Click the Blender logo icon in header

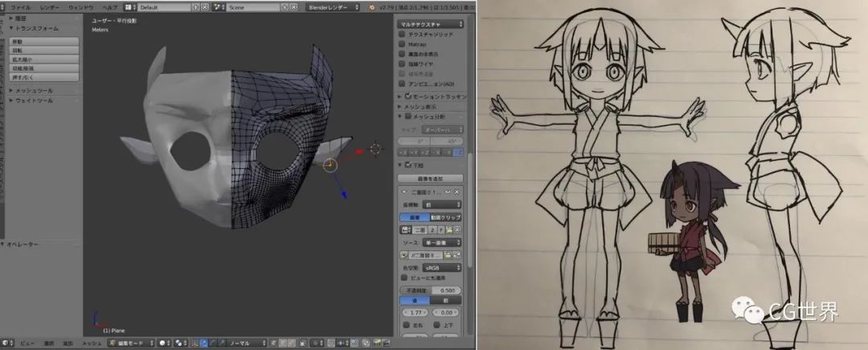pos(372,7)
